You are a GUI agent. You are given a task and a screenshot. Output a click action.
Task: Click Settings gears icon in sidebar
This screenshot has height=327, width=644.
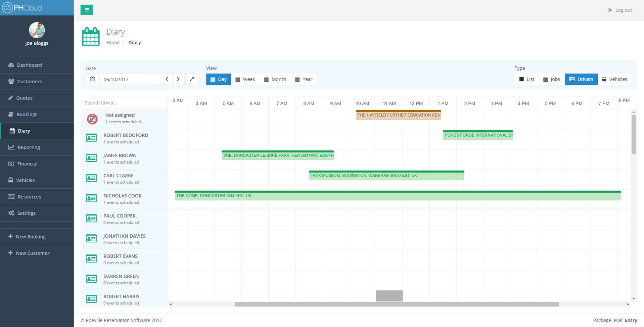(11, 213)
